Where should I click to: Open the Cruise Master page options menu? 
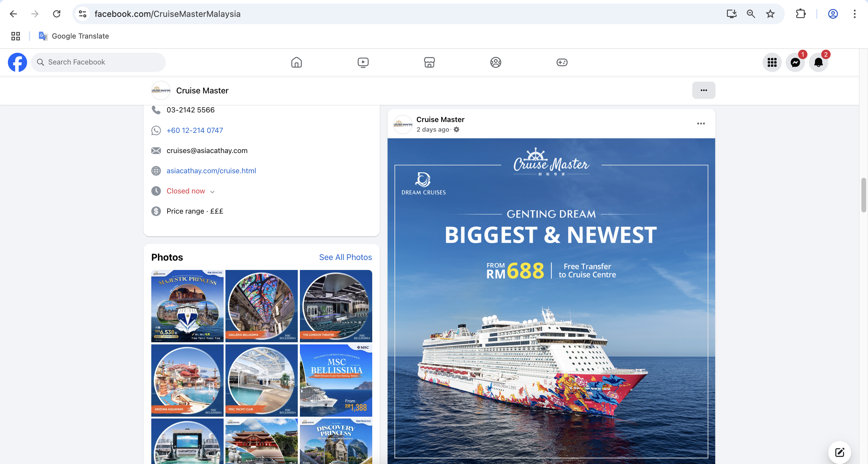click(703, 90)
